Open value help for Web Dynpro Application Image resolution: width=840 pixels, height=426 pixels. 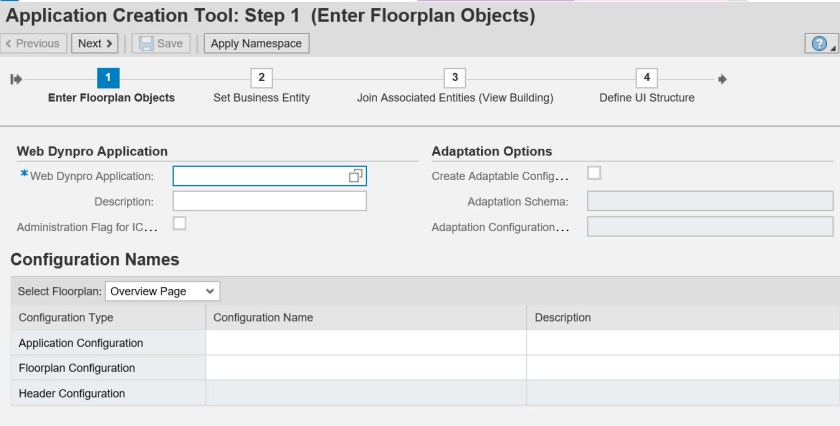(x=355, y=176)
